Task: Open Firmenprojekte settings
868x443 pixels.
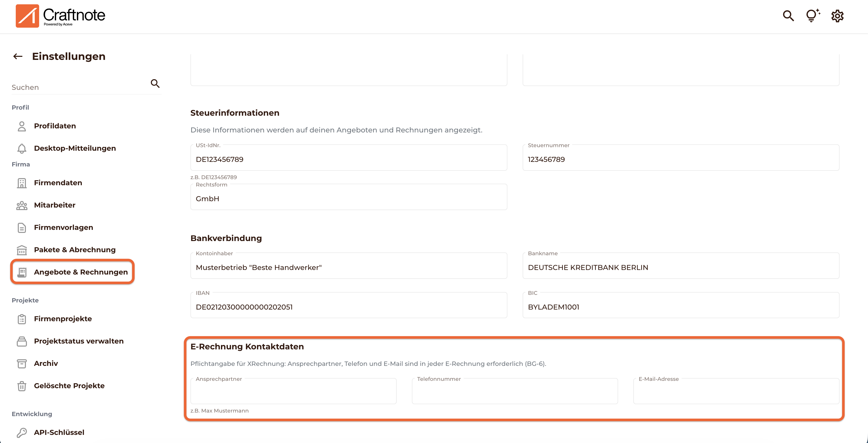Action: click(x=63, y=319)
